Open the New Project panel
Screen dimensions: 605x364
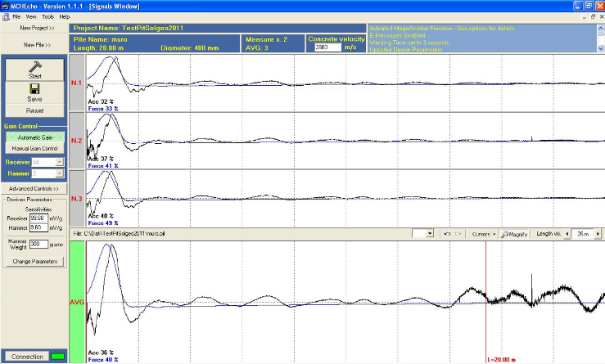tap(37, 28)
